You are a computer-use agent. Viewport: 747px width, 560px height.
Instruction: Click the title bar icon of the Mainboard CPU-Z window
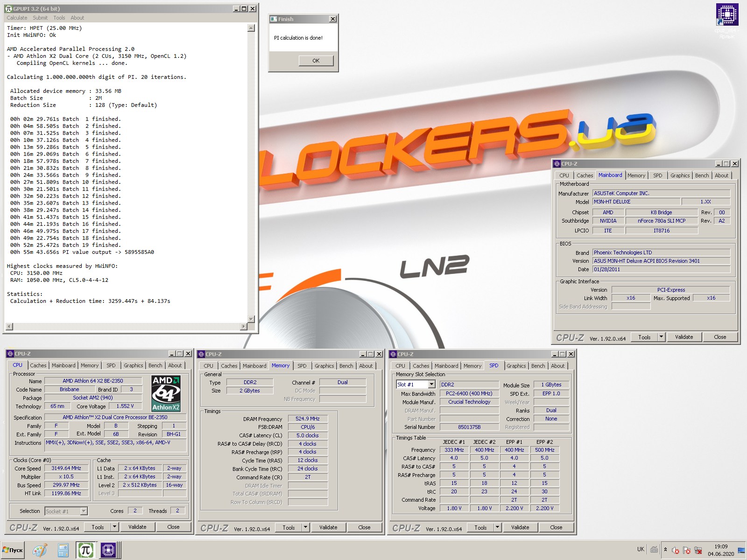coord(557,164)
